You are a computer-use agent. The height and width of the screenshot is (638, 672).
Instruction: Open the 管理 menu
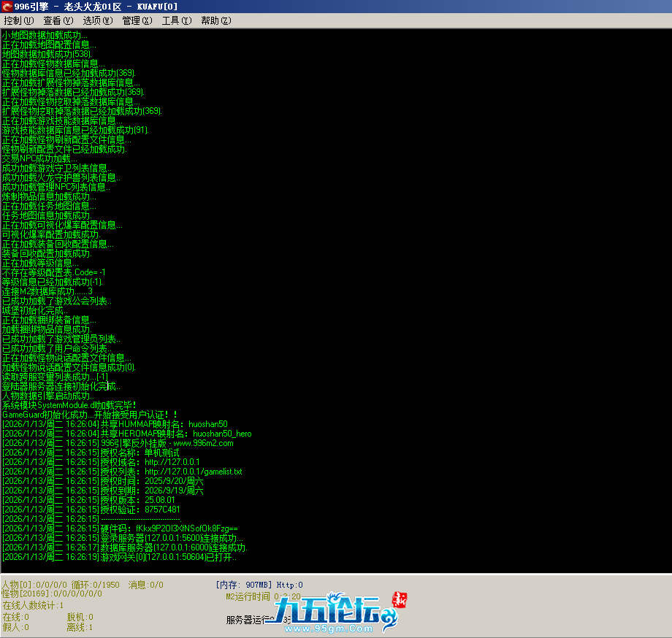click(x=137, y=20)
